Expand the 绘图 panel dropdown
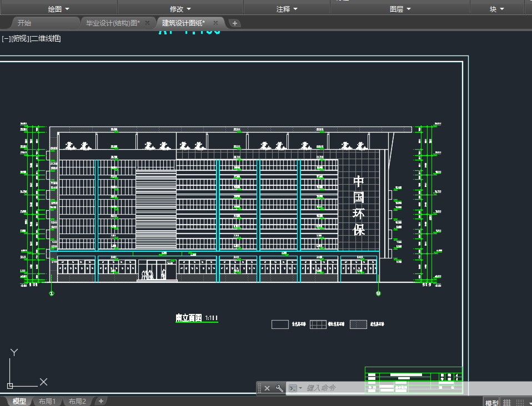 (58, 9)
